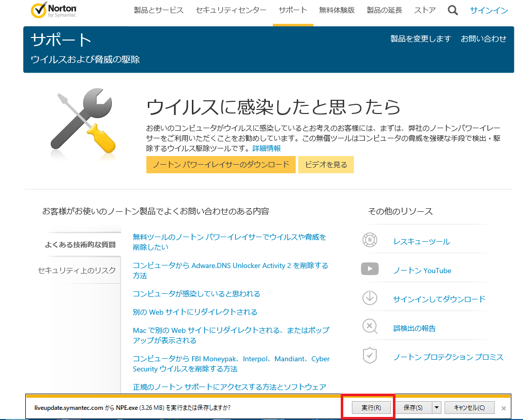523x420 pixels.
Task: Open the Mac redirect or popup link
Action: 231,335
